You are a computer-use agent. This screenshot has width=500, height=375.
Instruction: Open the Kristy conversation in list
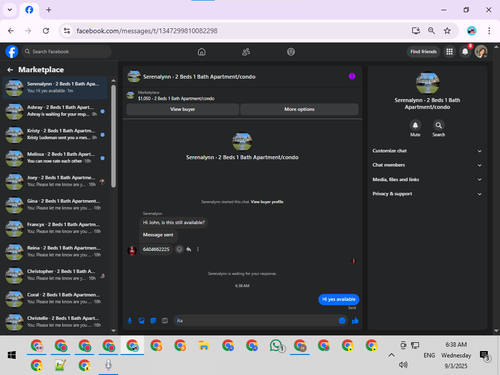click(55, 134)
